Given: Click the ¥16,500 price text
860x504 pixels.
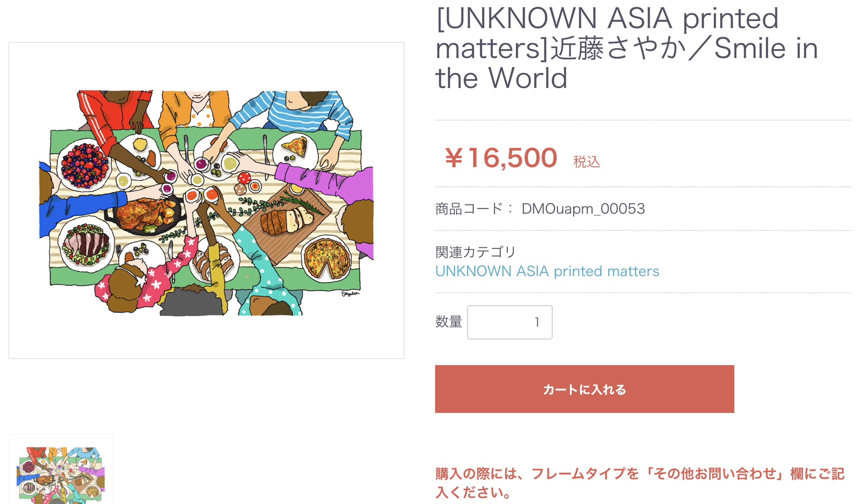Looking at the screenshot, I should coord(501,158).
